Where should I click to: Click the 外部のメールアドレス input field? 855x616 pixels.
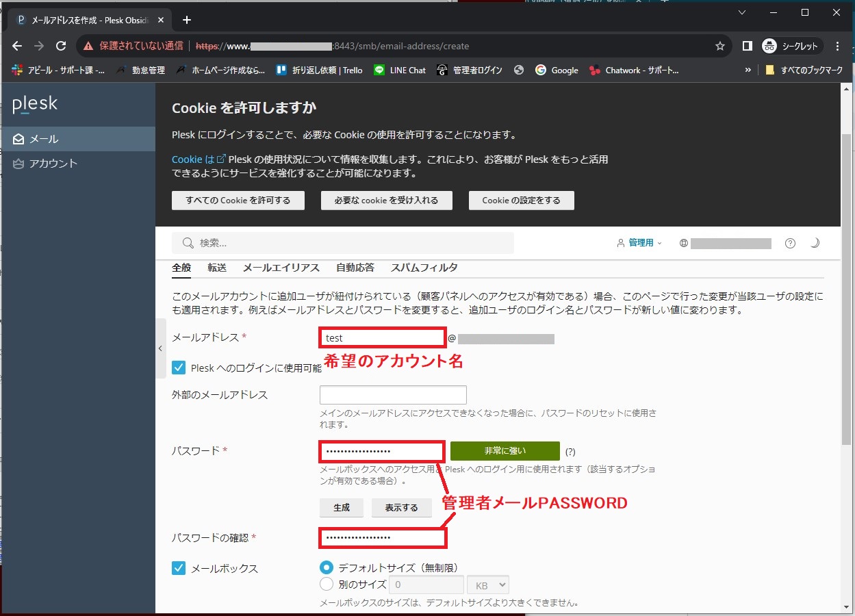tap(393, 395)
